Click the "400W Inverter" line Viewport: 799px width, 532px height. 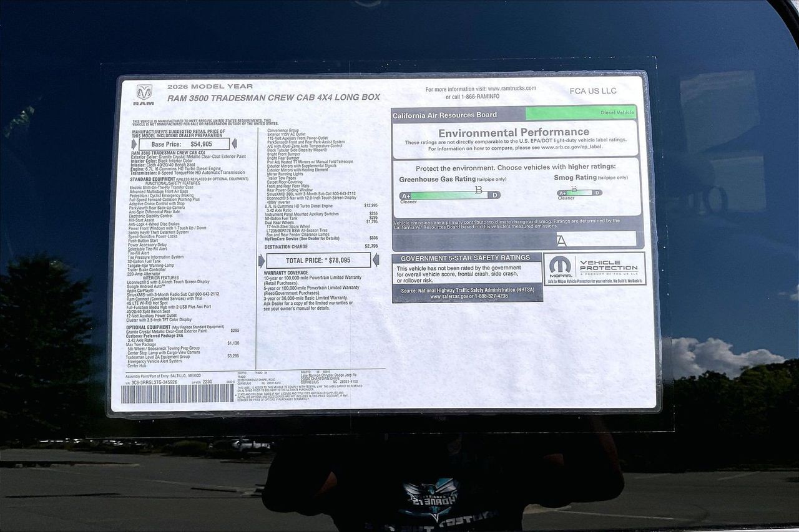(x=279, y=202)
